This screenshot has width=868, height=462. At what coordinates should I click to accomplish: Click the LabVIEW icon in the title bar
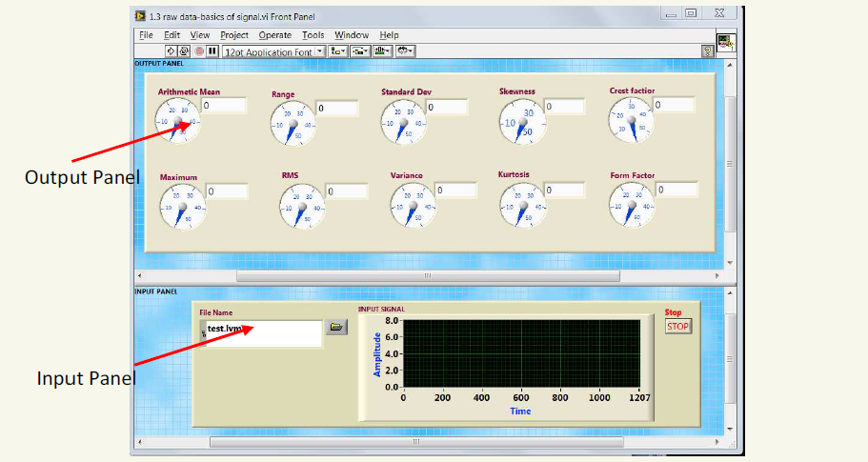pos(141,16)
